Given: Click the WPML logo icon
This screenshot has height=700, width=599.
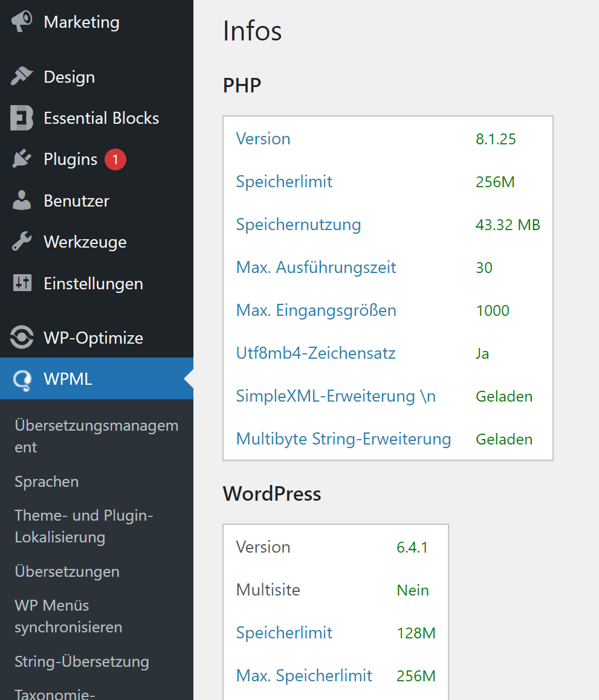Looking at the screenshot, I should pos(22,379).
